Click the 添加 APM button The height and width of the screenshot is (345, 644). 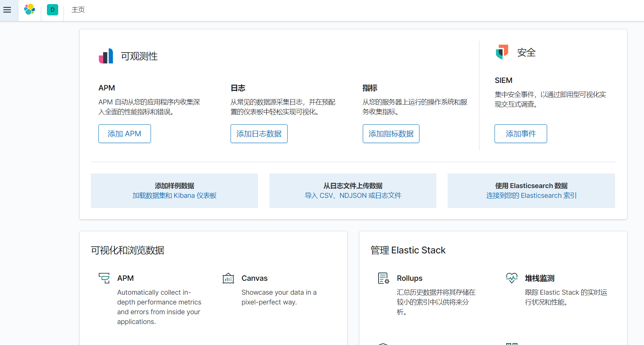click(x=125, y=134)
